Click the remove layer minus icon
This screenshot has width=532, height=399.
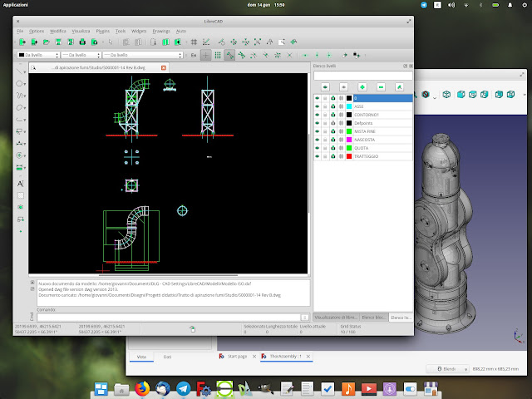381,86
